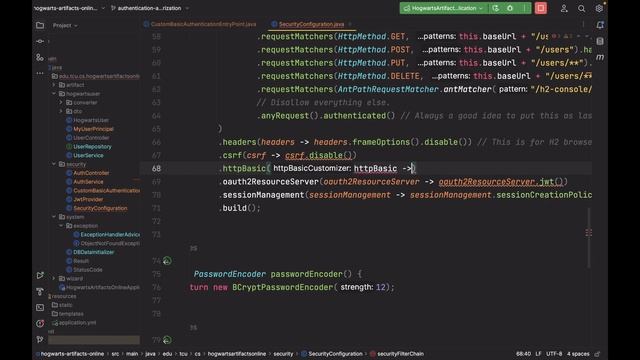The height and width of the screenshot is (360, 640).
Task: Click the error stripe marker in scrollbar
Action: click(x=589, y=233)
